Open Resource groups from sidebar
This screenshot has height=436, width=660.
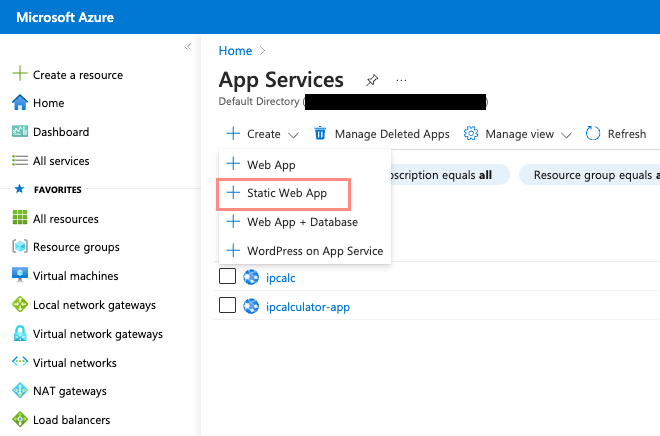point(76,247)
